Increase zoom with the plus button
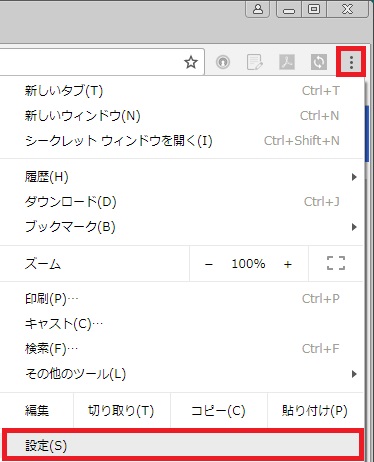The image size is (374, 462). (288, 264)
